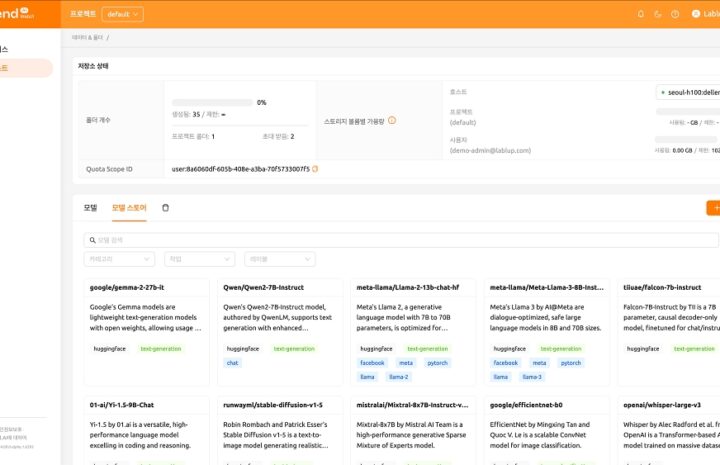Screen dimensions: 720x465
Task: Click text-generation tag on falcon-7b-instruct card
Action: (x=694, y=349)
